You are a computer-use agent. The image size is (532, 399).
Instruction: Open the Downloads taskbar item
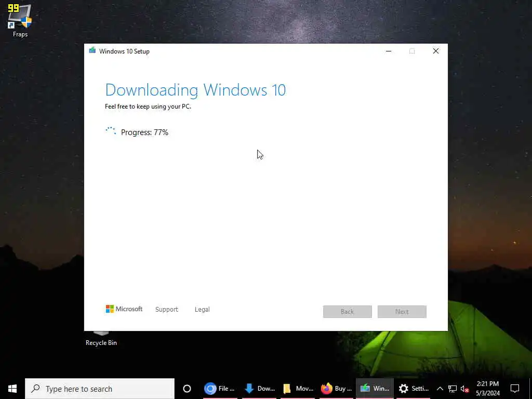click(x=259, y=389)
